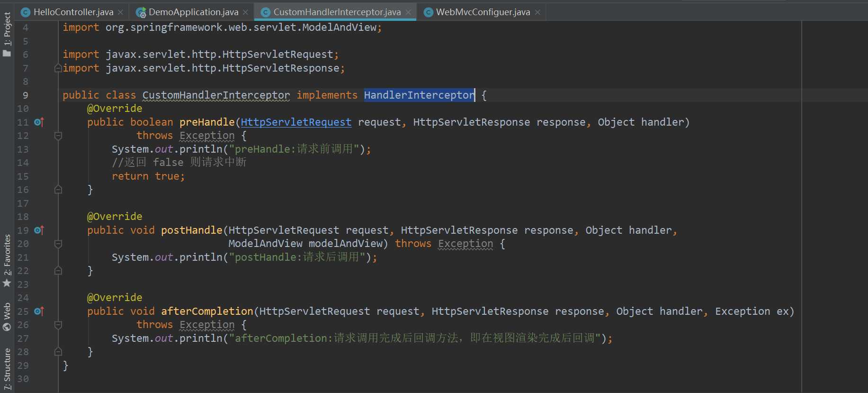Click the ModelAndView import statement
868x393 pixels.
coord(222,27)
